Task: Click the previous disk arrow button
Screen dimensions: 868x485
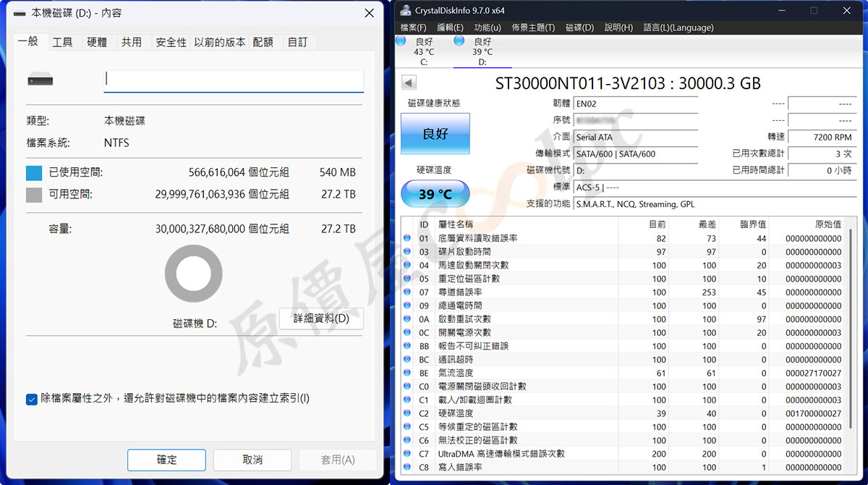Action: pyautogui.click(x=409, y=83)
